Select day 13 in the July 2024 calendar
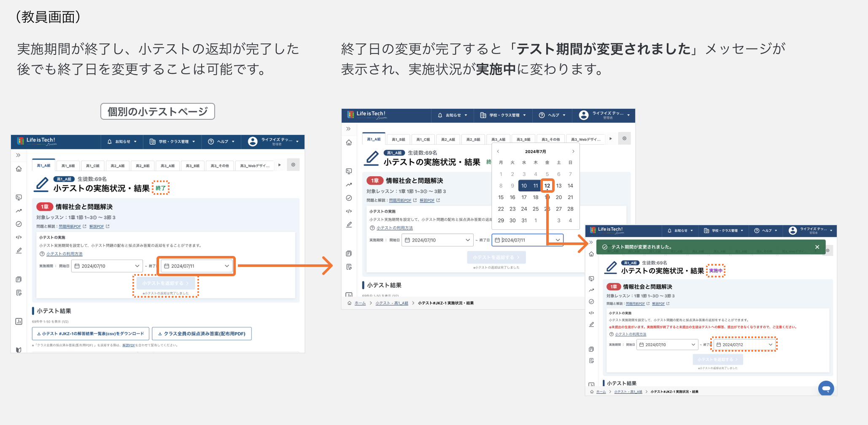 (559, 186)
